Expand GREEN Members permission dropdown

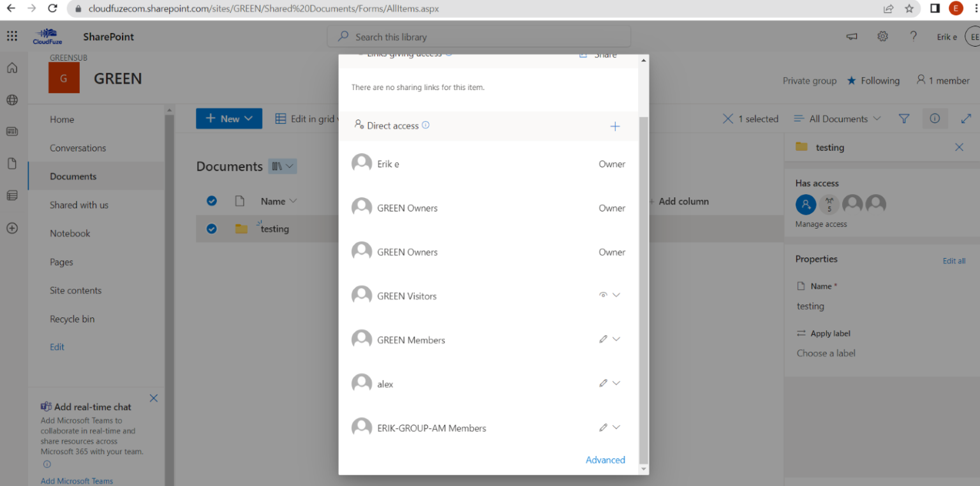(616, 338)
